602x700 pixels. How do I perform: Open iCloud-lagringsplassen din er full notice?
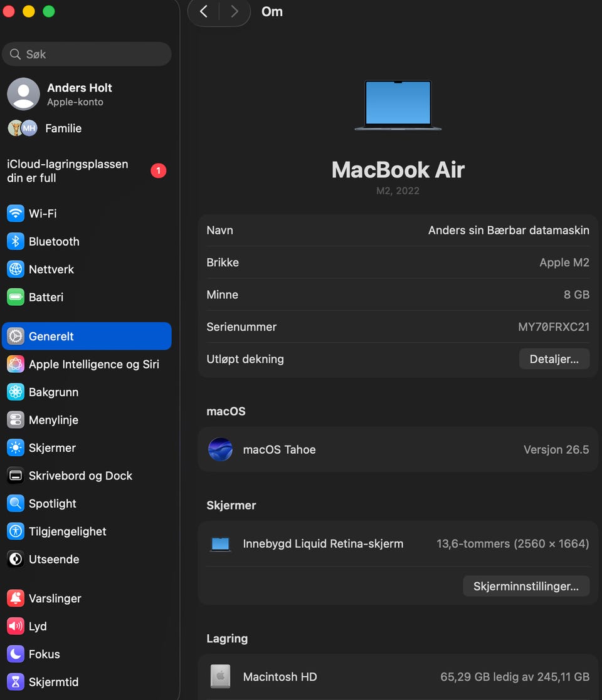[87, 171]
